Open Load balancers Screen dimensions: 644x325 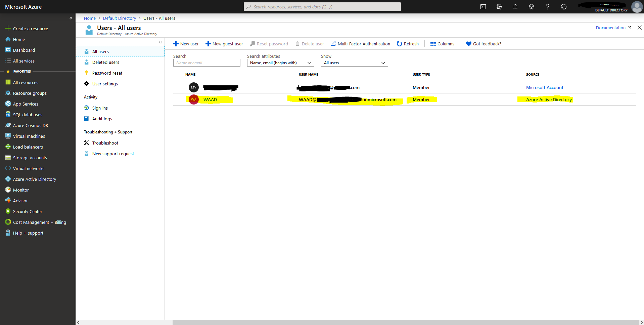[24, 147]
